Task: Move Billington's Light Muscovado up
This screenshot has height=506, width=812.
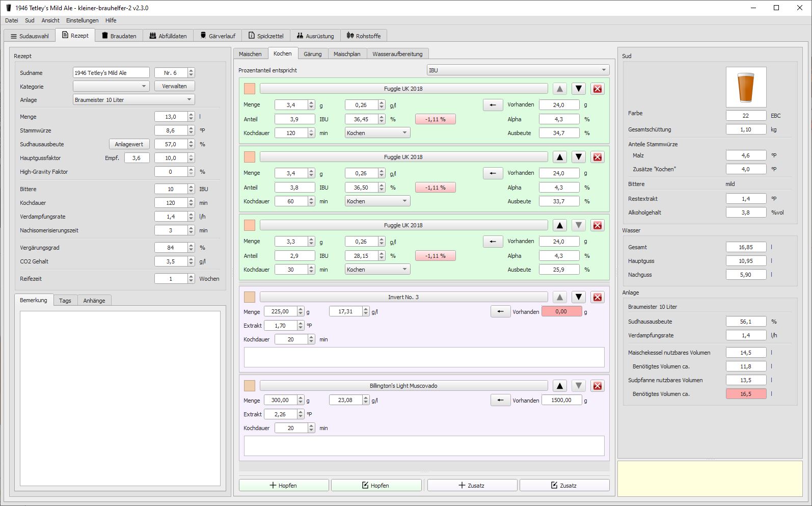Action: click(559, 386)
